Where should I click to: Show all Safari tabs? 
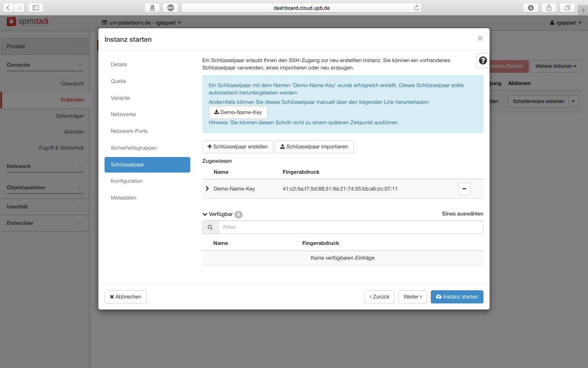[567, 8]
